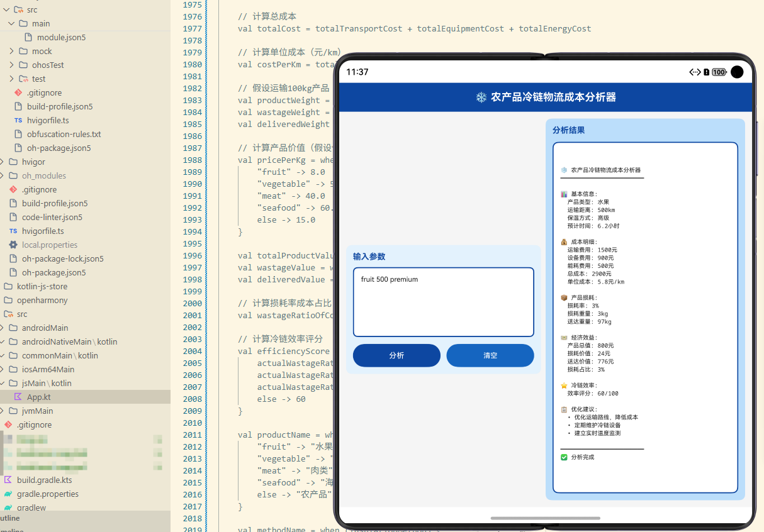Click the developer options icon in status bar
The height and width of the screenshot is (532, 764).
pos(694,72)
